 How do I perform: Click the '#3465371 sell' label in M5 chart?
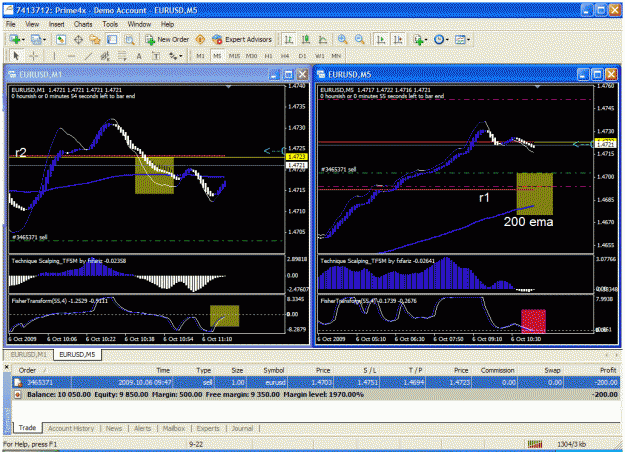click(338, 170)
